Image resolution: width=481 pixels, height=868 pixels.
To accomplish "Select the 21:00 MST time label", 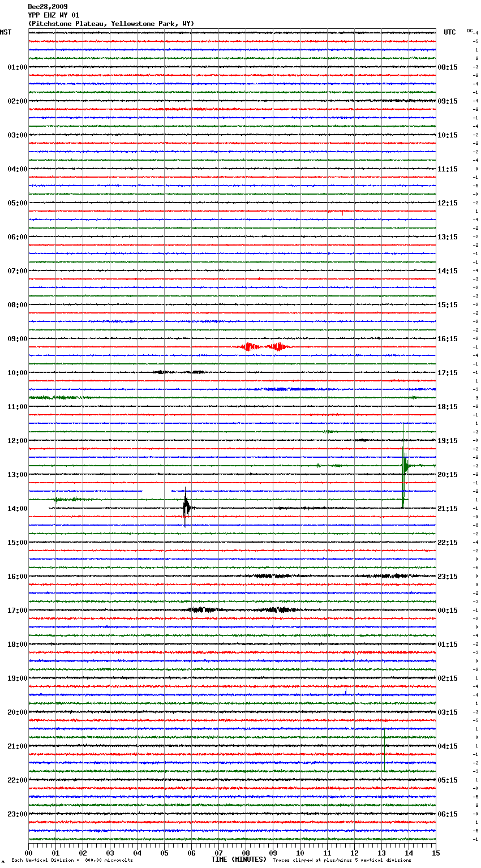I will 18,746.
